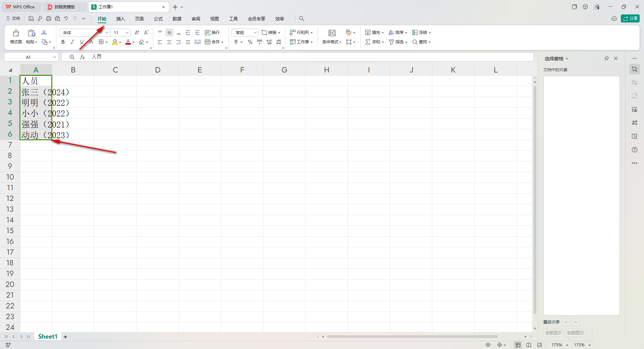Open Rows and Columns (行和列) menu
This screenshot has height=349, width=644.
[x=302, y=33]
